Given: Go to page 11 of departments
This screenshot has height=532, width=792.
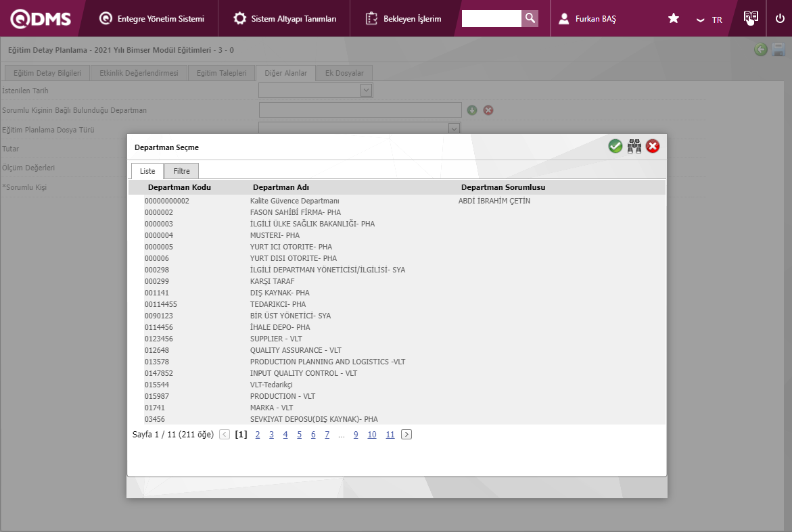Looking at the screenshot, I should 390,435.
